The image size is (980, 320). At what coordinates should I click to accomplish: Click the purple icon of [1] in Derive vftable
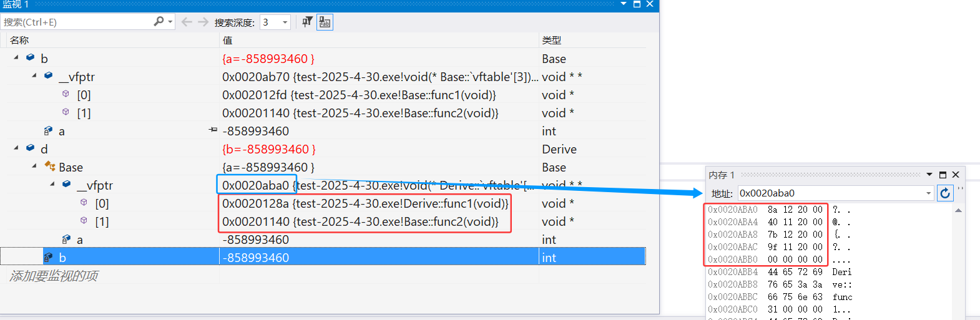[x=84, y=220]
